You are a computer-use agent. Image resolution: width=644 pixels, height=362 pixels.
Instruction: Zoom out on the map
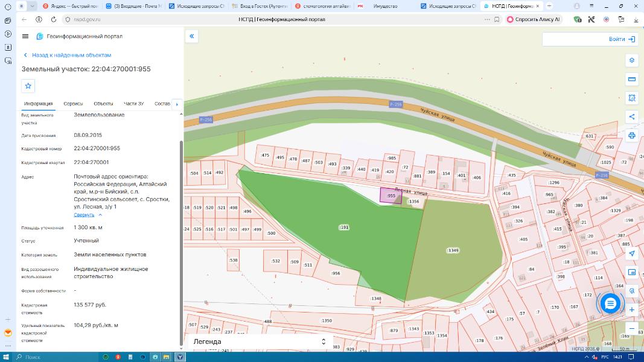(x=632, y=328)
